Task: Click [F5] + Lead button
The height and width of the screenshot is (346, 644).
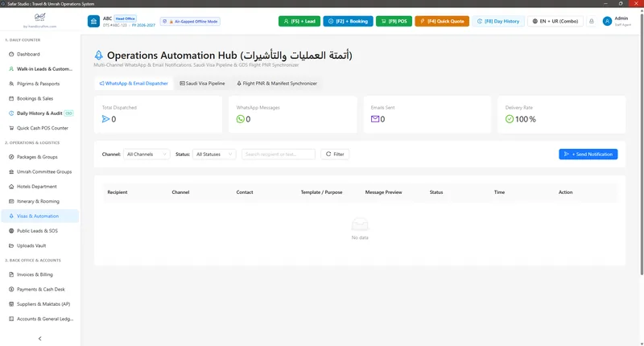Action: 299,22
